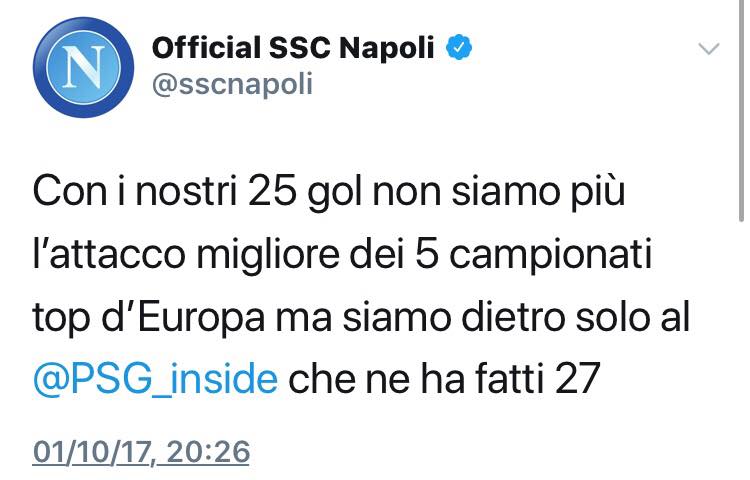Click the vertical scrollbar on right edge
Image resolution: width=750 pixels, height=480 pixels.
pyautogui.click(x=741, y=110)
